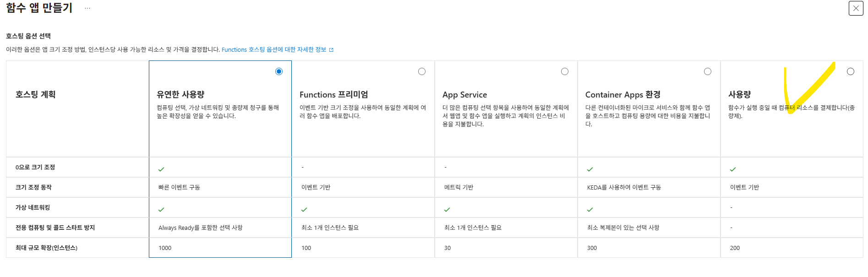This screenshot has width=868, height=277.
Task: Click max instances value 200
Action: point(735,248)
